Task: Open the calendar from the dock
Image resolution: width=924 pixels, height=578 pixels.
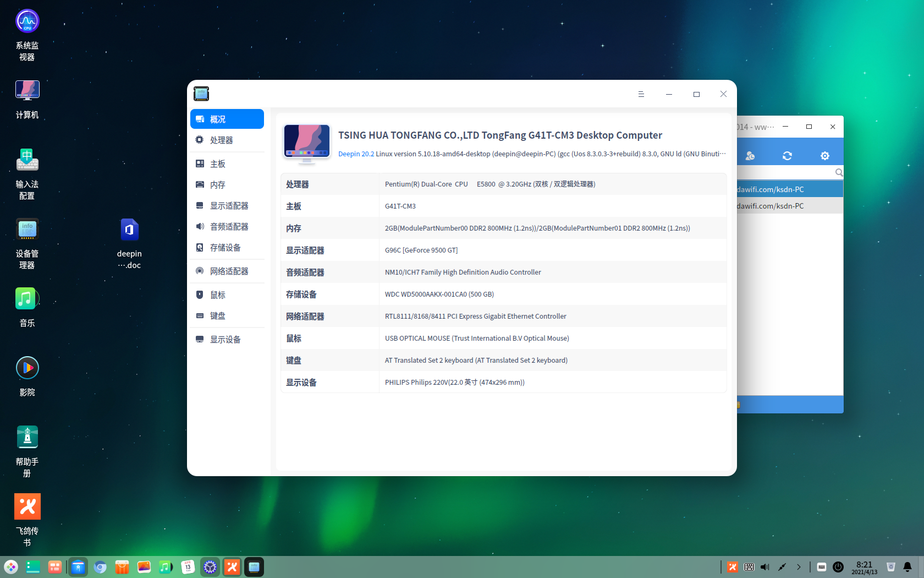Action: (188, 566)
